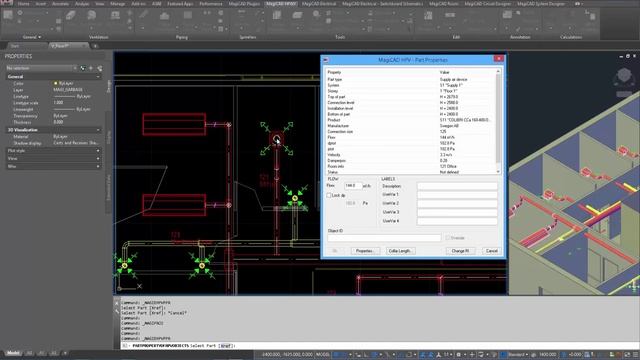640x360 pixels.
Task: Switch to the A0 layout tab
Action: tap(30, 353)
